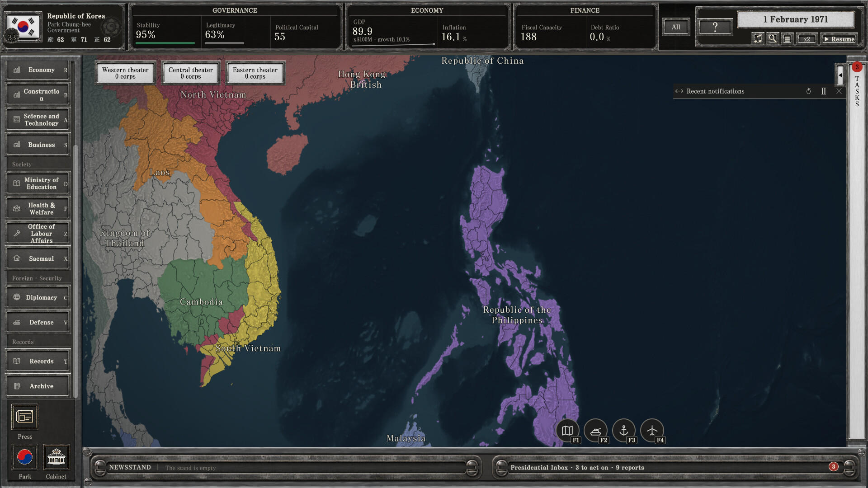Open music settings via note icon
Viewport: 868px width, 488px height.
[x=758, y=39]
